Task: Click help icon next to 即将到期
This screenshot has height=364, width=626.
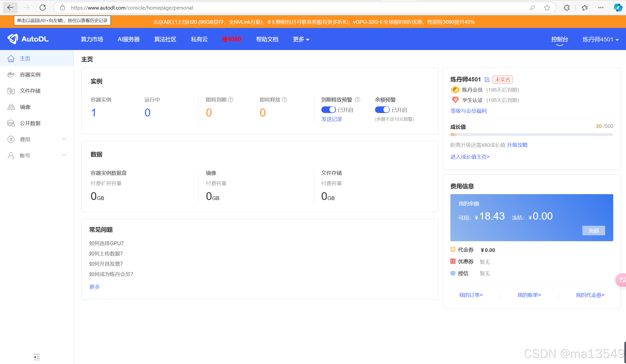Action: tap(231, 100)
